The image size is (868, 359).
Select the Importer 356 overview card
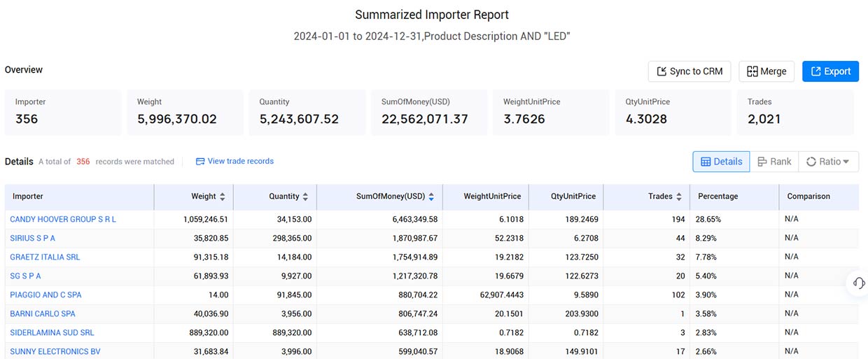[63, 112]
